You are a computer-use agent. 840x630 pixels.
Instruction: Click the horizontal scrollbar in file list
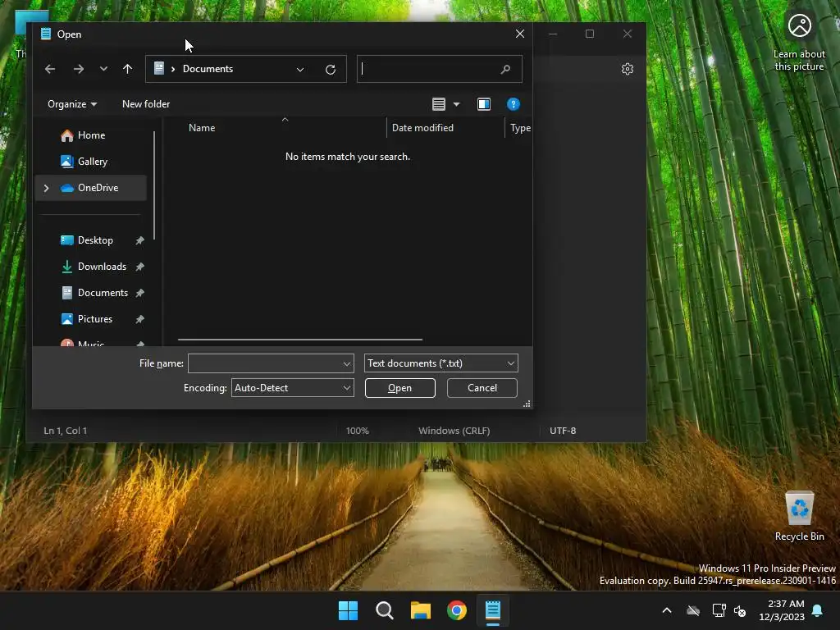point(300,339)
